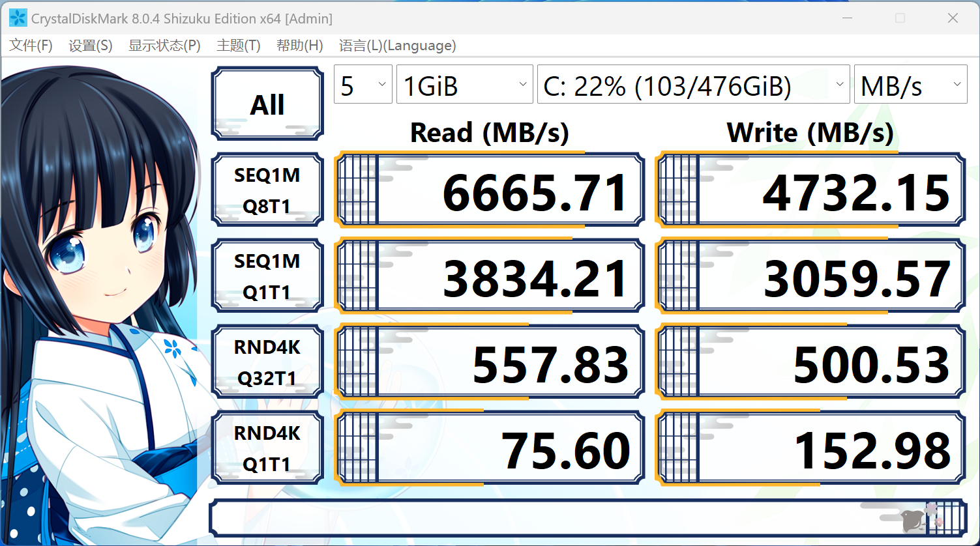Open the 帮助(H) help menu

pos(299,45)
